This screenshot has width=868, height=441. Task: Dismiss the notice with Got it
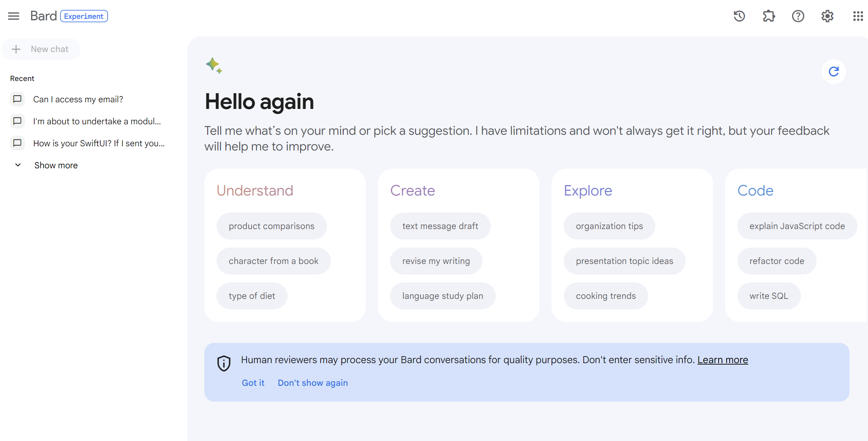(253, 383)
